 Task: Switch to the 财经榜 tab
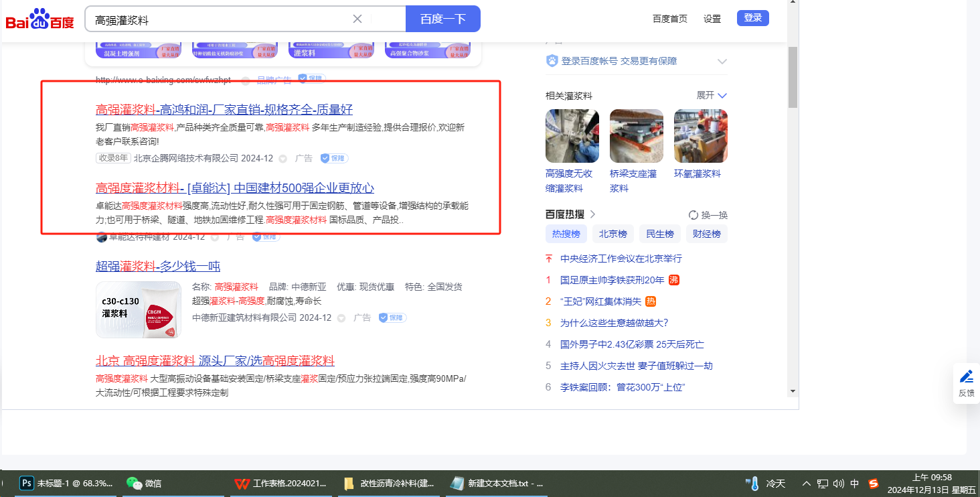pos(706,234)
